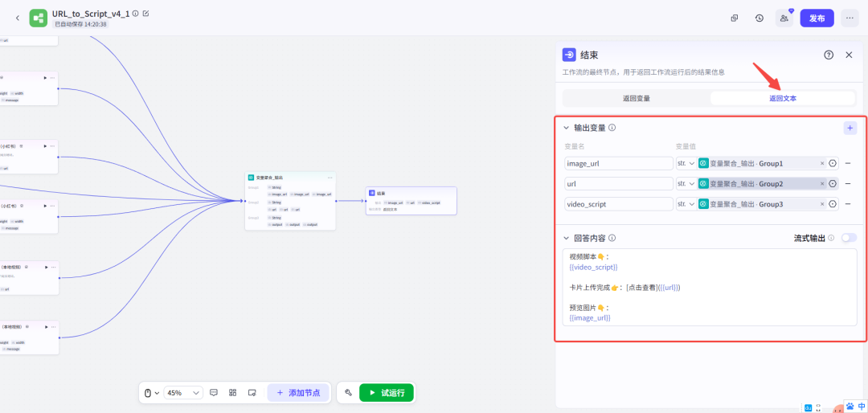Toggle the 流式输出 switch
868x413 pixels.
pos(849,238)
